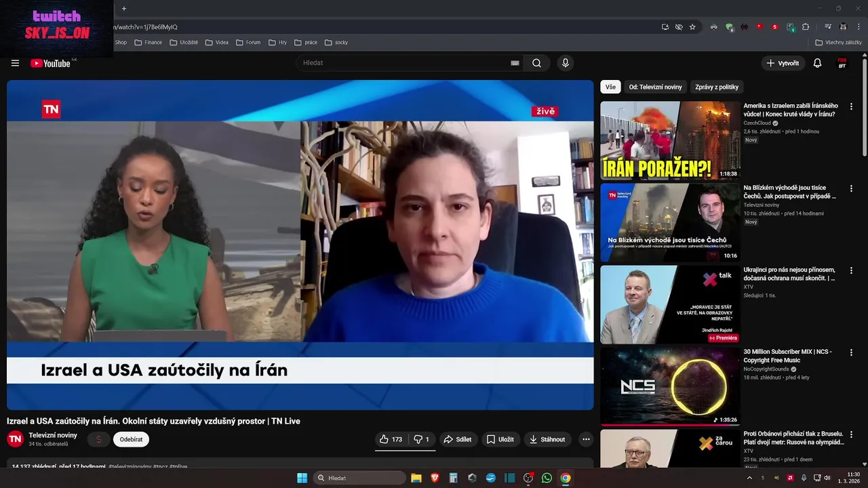This screenshot has height=488, width=868.
Task: Open the Uložiště bookmarks folder
Action: pyautogui.click(x=184, y=42)
